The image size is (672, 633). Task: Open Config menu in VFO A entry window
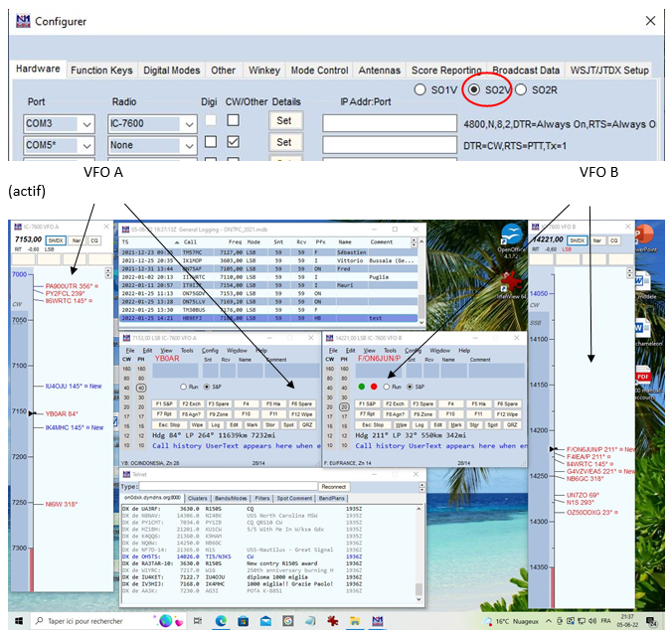point(210,351)
